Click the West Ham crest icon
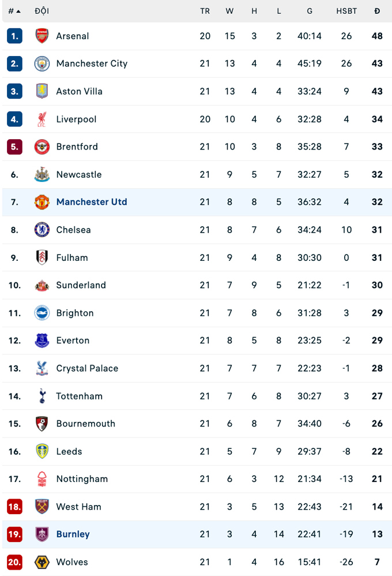Screen dimensions: 392x576 [42, 507]
